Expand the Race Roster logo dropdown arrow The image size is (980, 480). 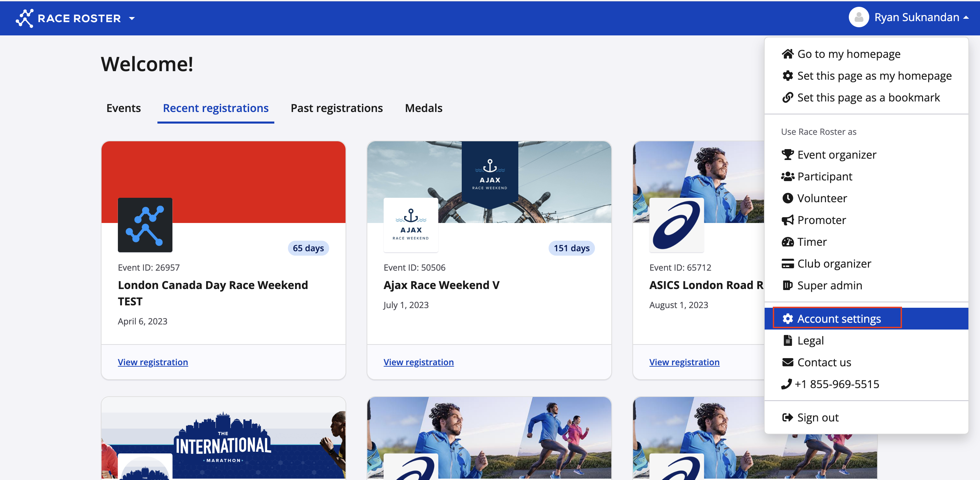(x=132, y=18)
